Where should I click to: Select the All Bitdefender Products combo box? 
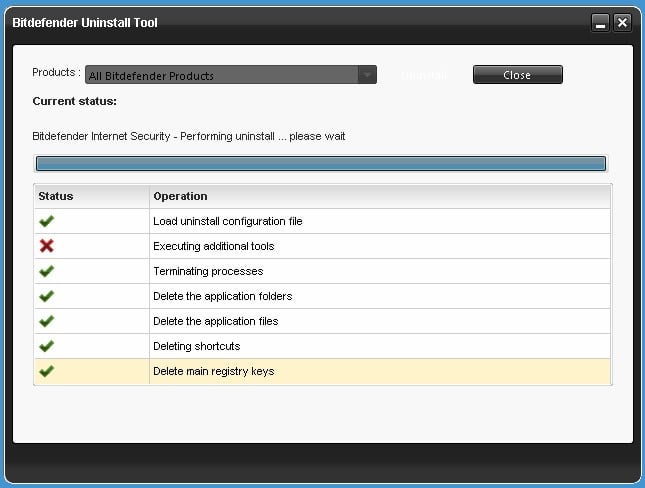231,75
